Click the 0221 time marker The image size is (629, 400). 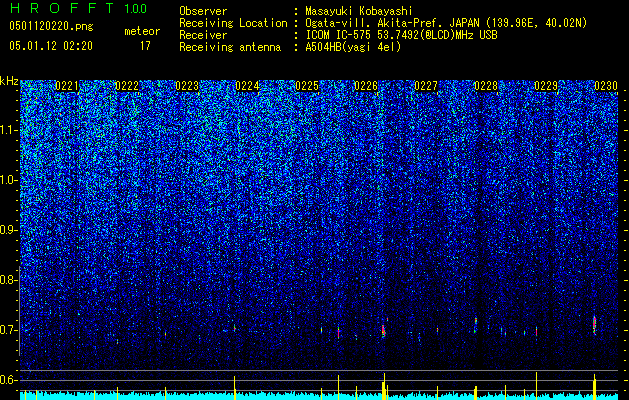coord(67,86)
